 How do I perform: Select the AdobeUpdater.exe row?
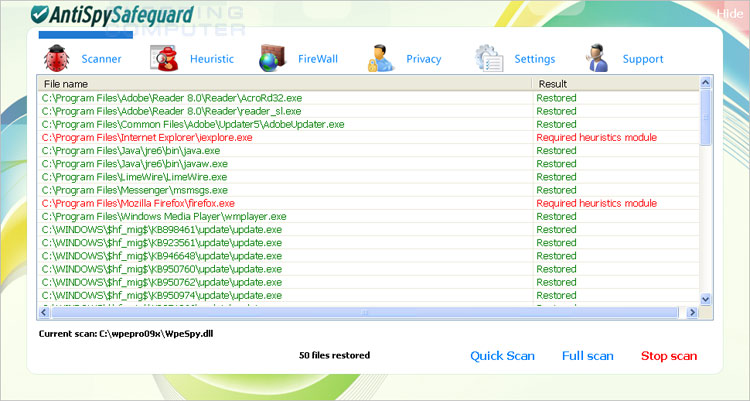pos(368,124)
